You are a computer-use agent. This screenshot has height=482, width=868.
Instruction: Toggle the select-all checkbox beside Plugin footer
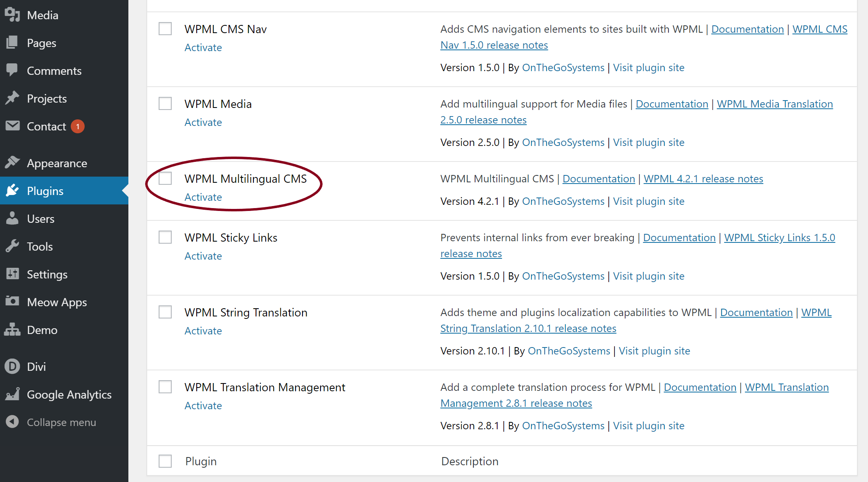165,461
